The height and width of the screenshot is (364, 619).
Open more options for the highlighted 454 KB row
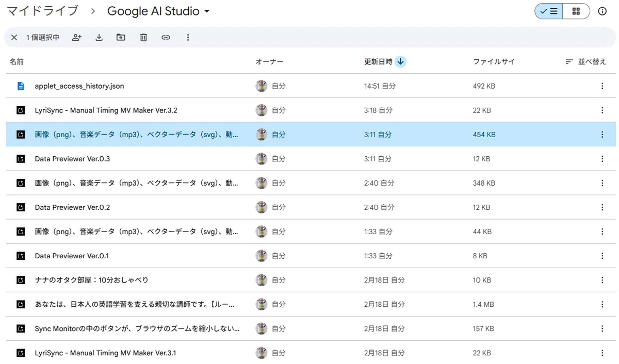(x=602, y=135)
